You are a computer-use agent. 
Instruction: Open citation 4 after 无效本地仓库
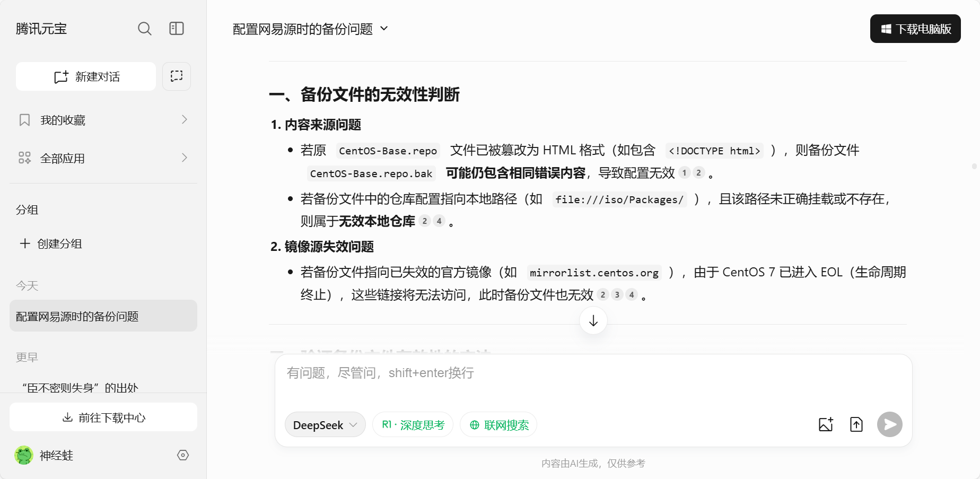[439, 221]
